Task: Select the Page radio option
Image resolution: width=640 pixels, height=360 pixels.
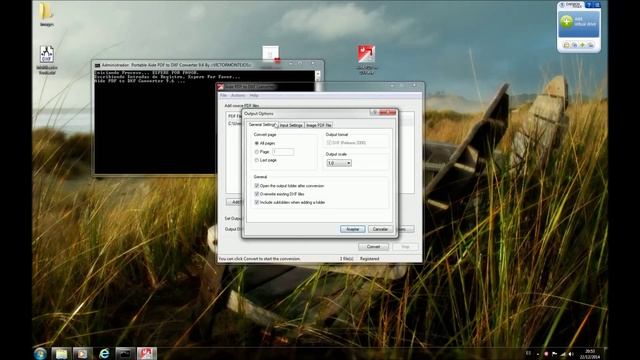Action: [257, 152]
